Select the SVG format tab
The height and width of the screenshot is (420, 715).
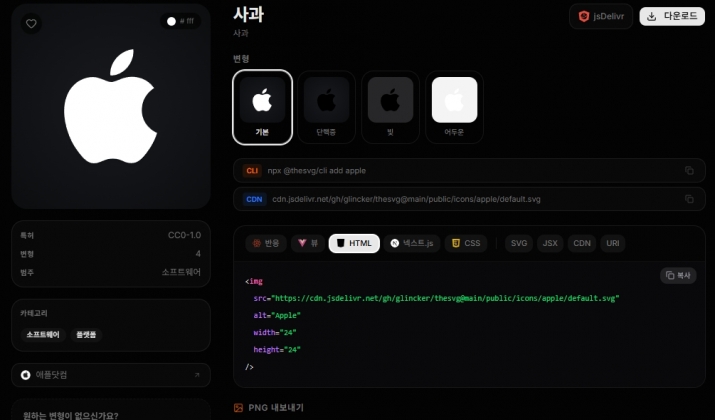[x=519, y=243]
